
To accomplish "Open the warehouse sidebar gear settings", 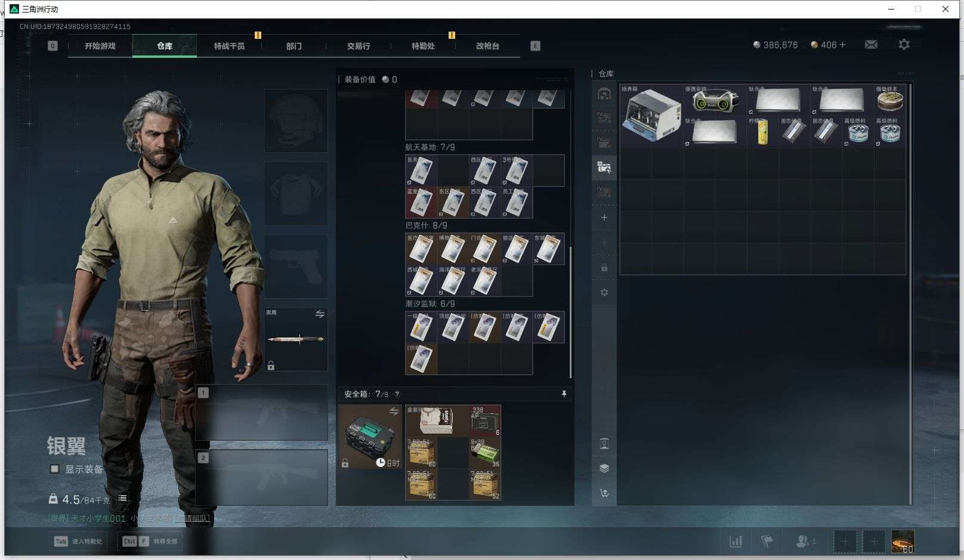I will pos(604,293).
